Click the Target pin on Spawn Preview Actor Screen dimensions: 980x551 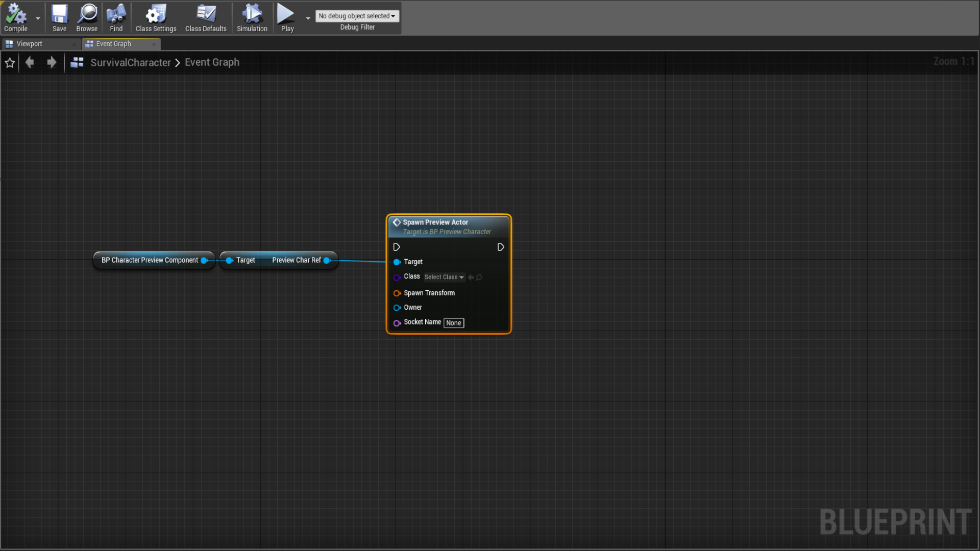(397, 262)
